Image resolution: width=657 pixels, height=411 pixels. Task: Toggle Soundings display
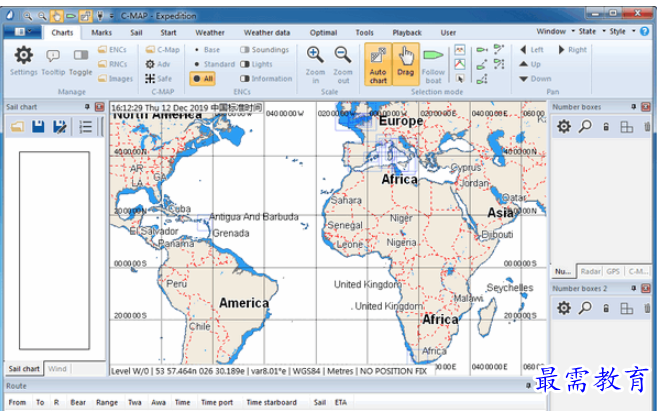point(264,49)
